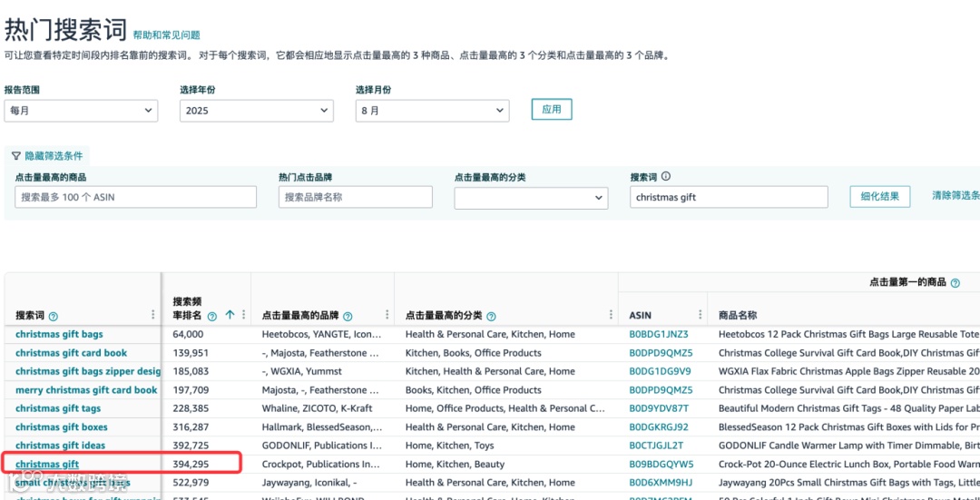Click the help icon in 搜索词 column header
980x500 pixels.
[x=54, y=317]
